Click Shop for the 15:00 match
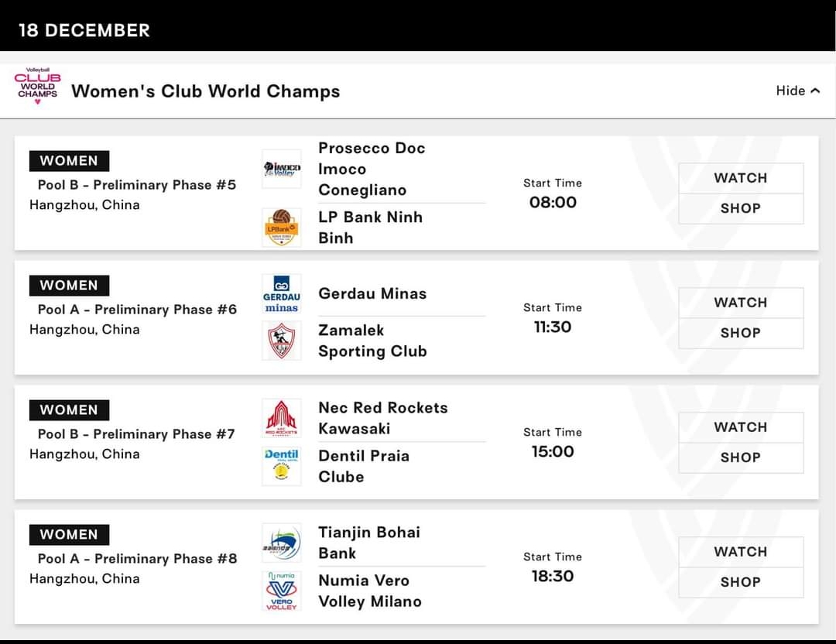This screenshot has height=644, width=836. [x=741, y=458]
